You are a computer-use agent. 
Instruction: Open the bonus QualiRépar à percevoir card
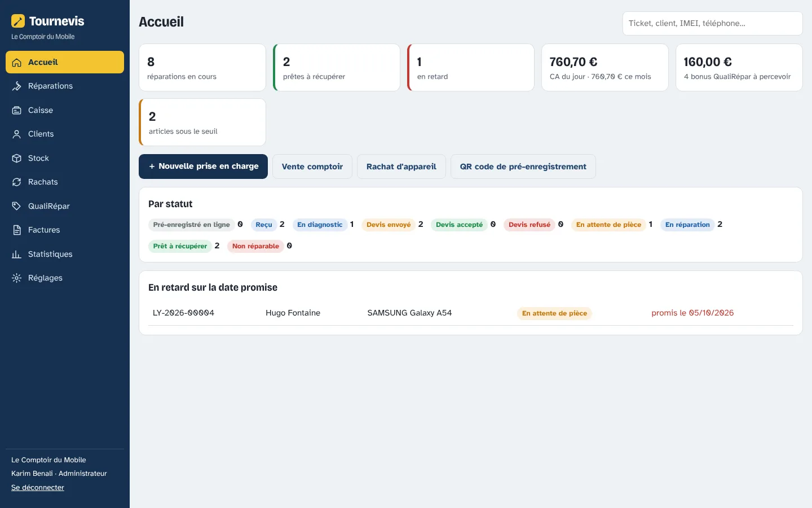[x=739, y=68]
